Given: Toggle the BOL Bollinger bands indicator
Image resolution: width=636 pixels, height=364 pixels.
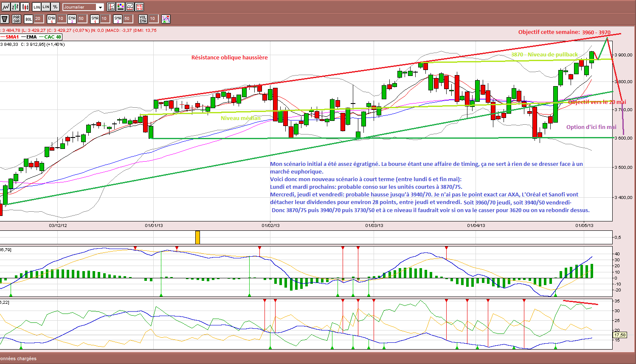Looking at the screenshot, I should [x=28, y=19].
